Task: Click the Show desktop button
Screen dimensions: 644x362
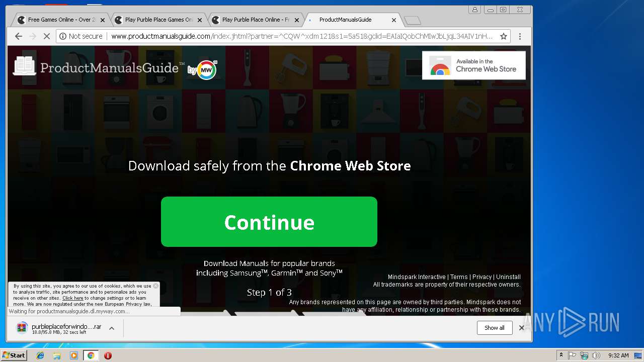Action: tap(638, 355)
